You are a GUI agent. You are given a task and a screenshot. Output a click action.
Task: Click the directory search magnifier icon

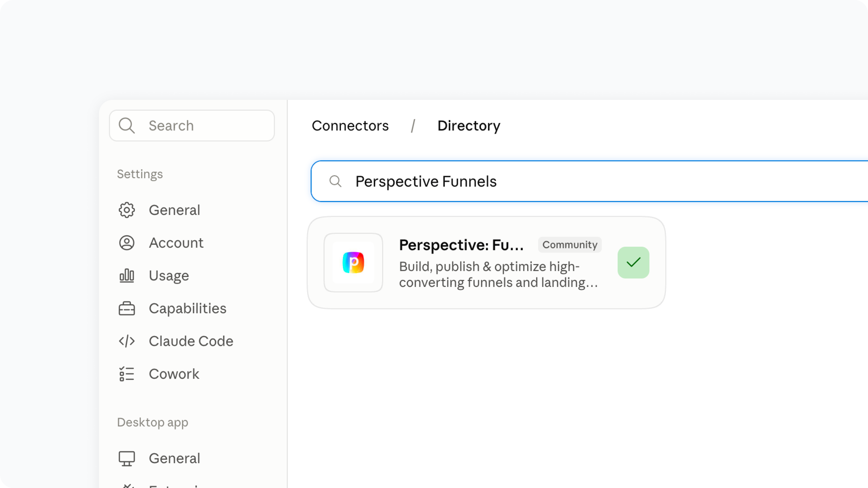tap(335, 181)
